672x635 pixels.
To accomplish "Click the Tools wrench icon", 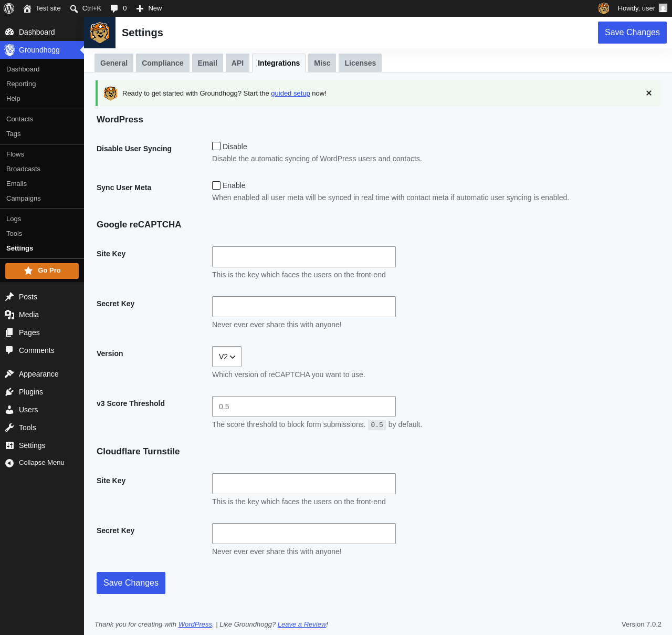I will 9,428.
